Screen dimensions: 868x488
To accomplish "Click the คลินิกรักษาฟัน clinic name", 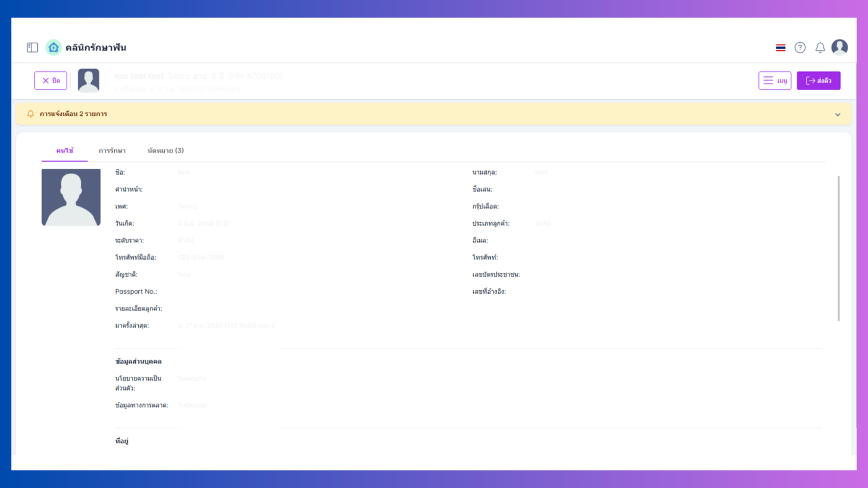I will (x=95, y=48).
